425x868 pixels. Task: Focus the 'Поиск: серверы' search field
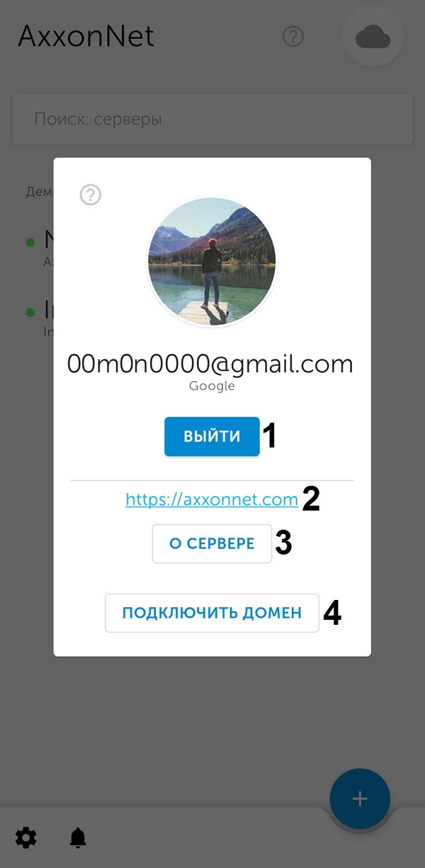point(212,119)
